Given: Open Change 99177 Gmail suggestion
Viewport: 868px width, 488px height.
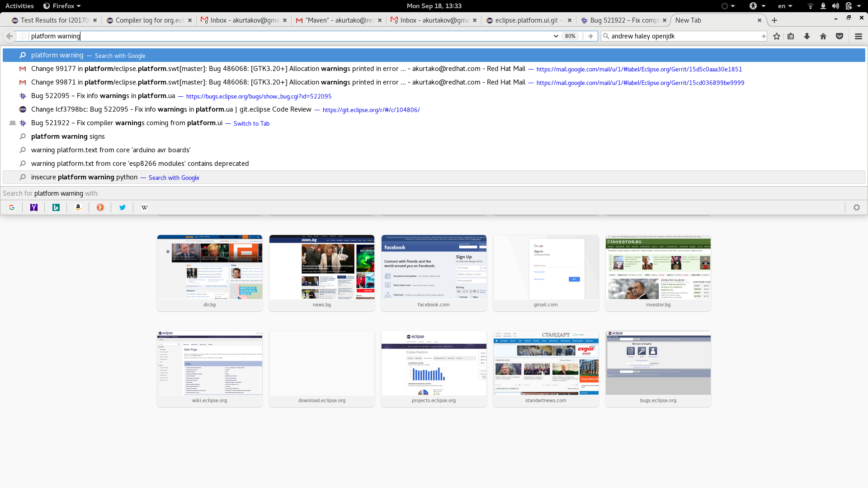Looking at the screenshot, I should [x=434, y=69].
